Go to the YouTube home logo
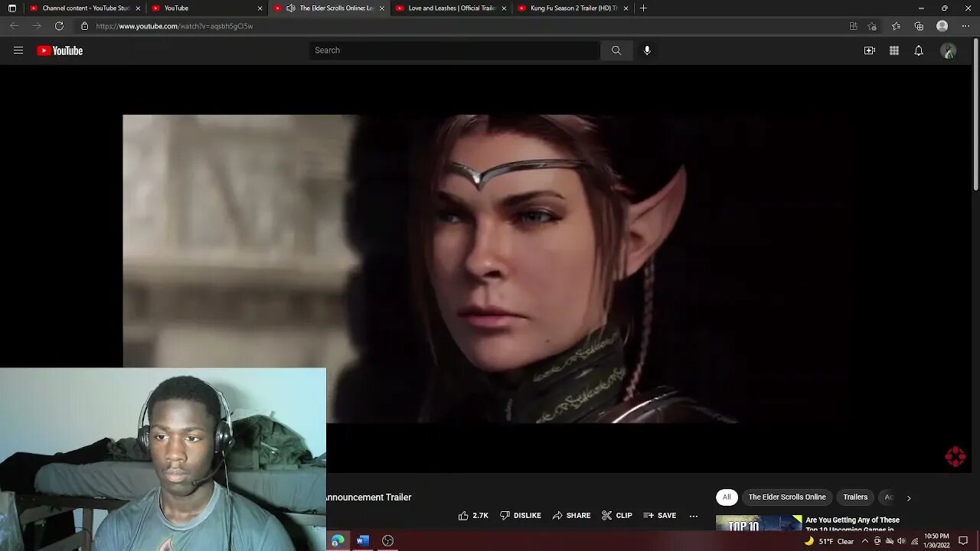Image resolution: width=980 pixels, height=551 pixels. point(60,51)
